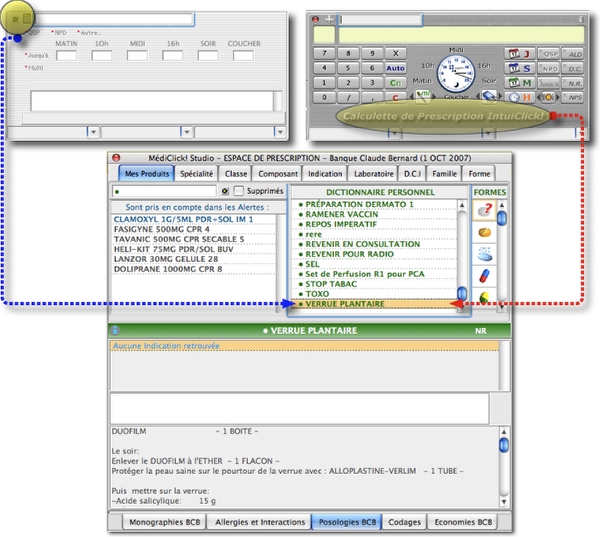Open the last dropdown in the posology window
Image resolution: width=600 pixels, height=537 pixels.
(x=280, y=132)
